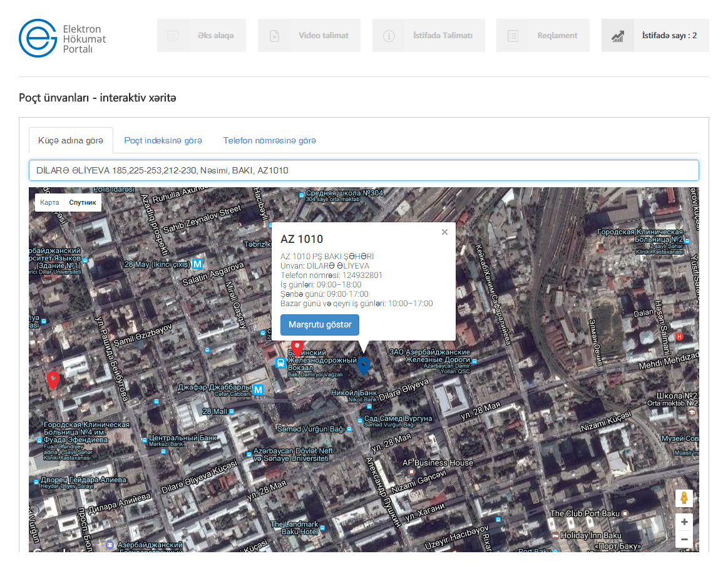Click the İstifadə sayı statistics button
This screenshot has width=728, height=571.
[655, 35]
